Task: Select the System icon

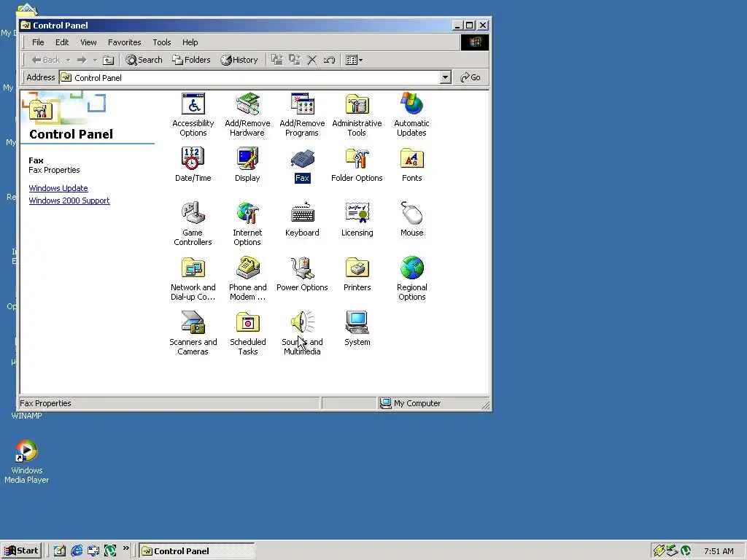Action: [357, 329]
